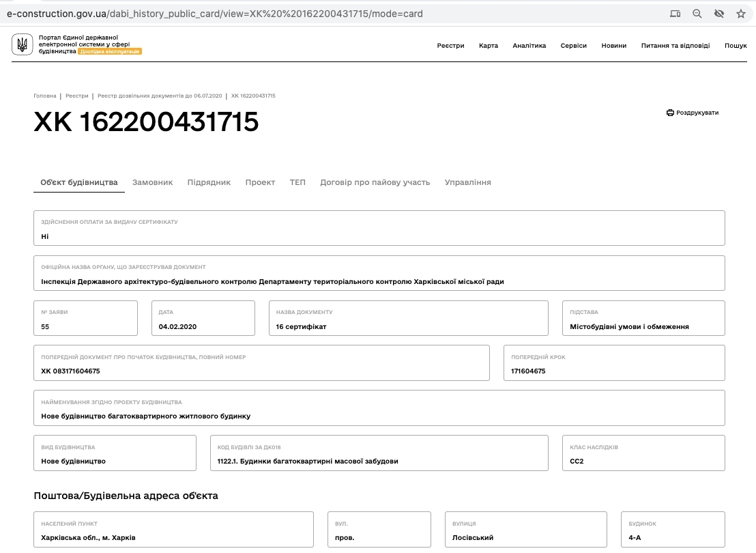The width and height of the screenshot is (756, 553).
Task: Follow the Головна breadcrumb link
Action: point(45,96)
